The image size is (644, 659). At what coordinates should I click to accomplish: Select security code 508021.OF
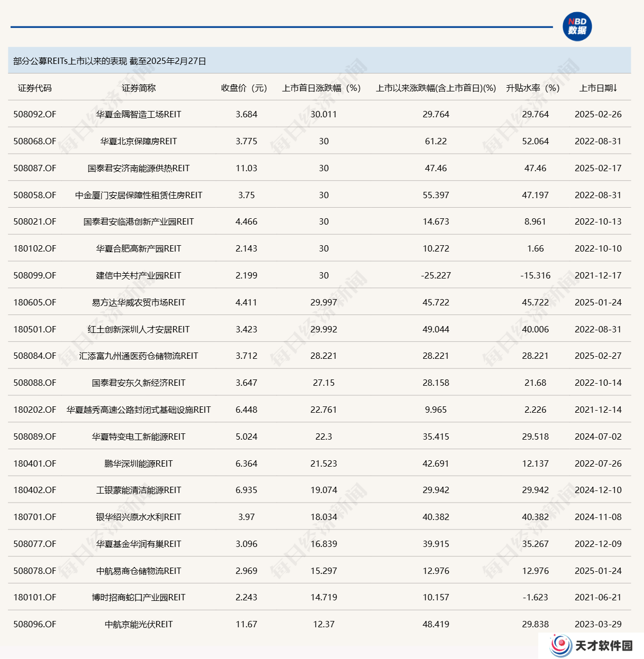pos(35,222)
